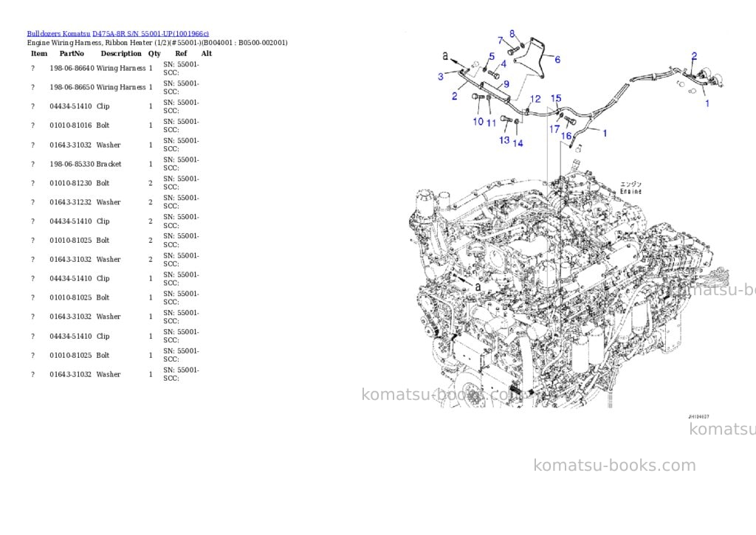Click the Description column header
This screenshot has height=535, width=756.
coord(121,53)
